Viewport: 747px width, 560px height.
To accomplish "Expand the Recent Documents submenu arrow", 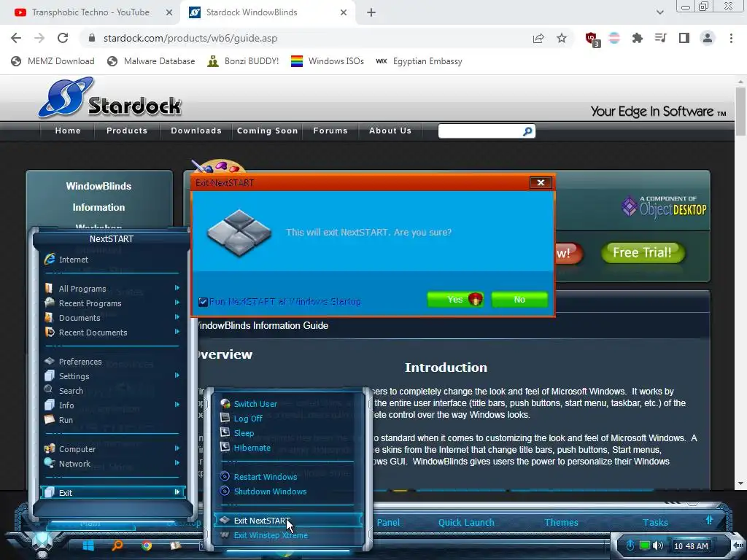I will tap(177, 332).
